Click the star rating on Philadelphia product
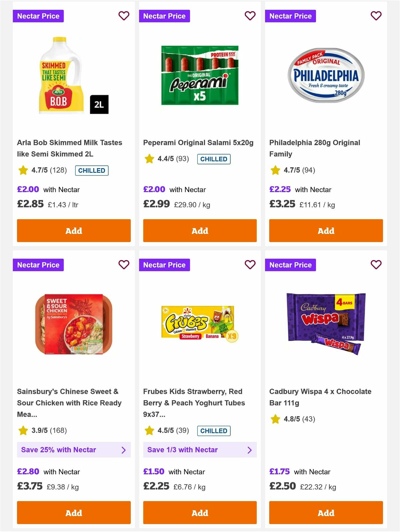Viewport: 400px width, 532px height. pyautogui.click(x=275, y=170)
